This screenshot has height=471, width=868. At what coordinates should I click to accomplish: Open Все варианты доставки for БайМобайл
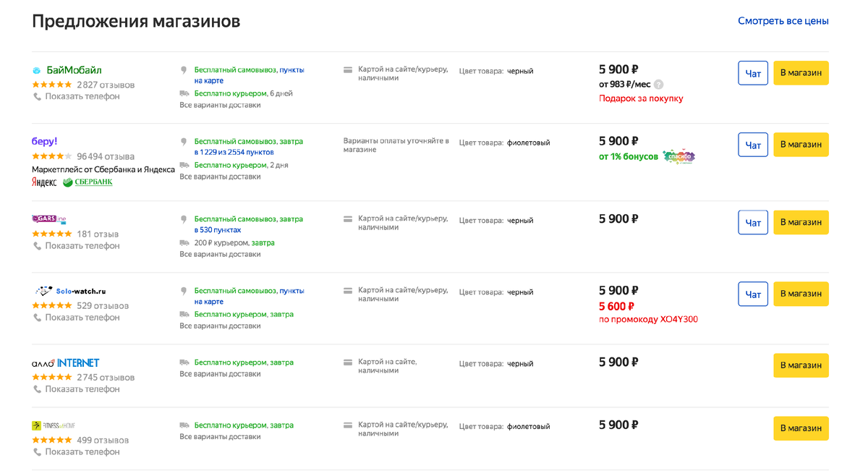tap(220, 106)
